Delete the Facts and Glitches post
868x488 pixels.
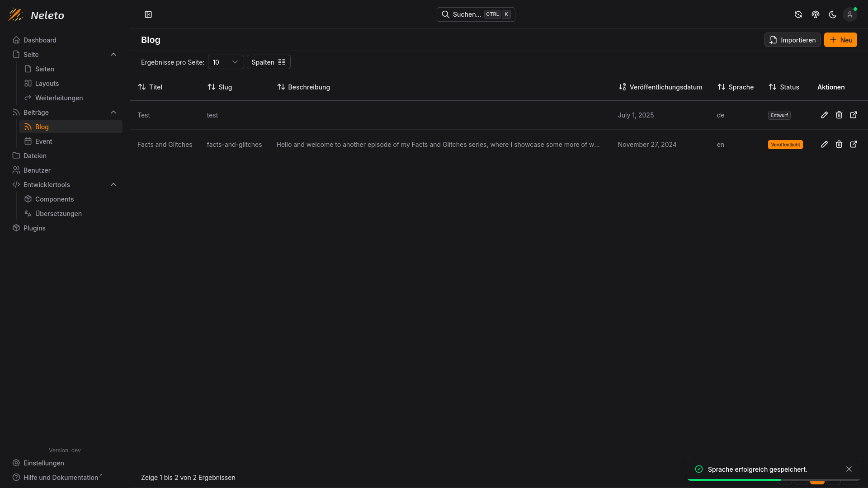pyautogui.click(x=839, y=144)
